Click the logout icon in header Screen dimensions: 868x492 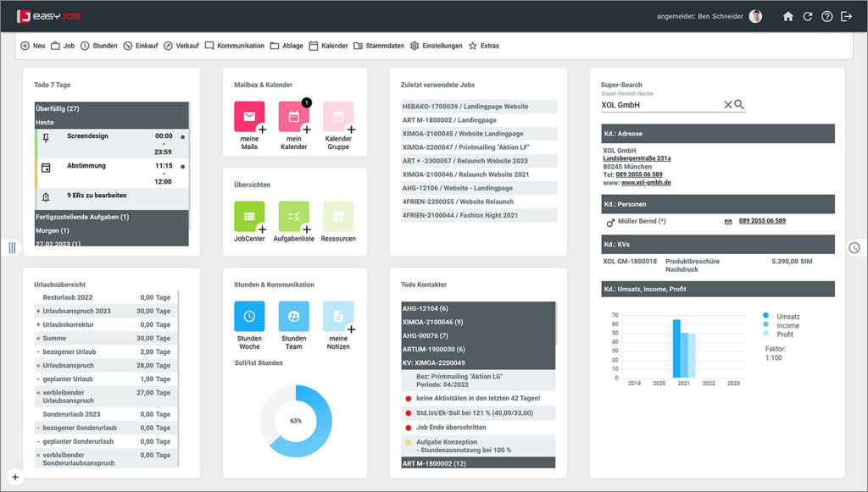(x=846, y=16)
